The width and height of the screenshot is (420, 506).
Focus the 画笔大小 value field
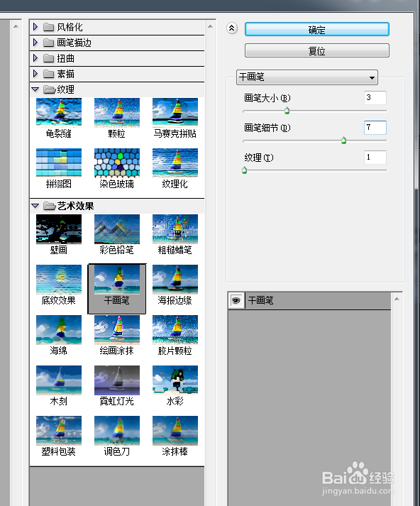pyautogui.click(x=375, y=98)
